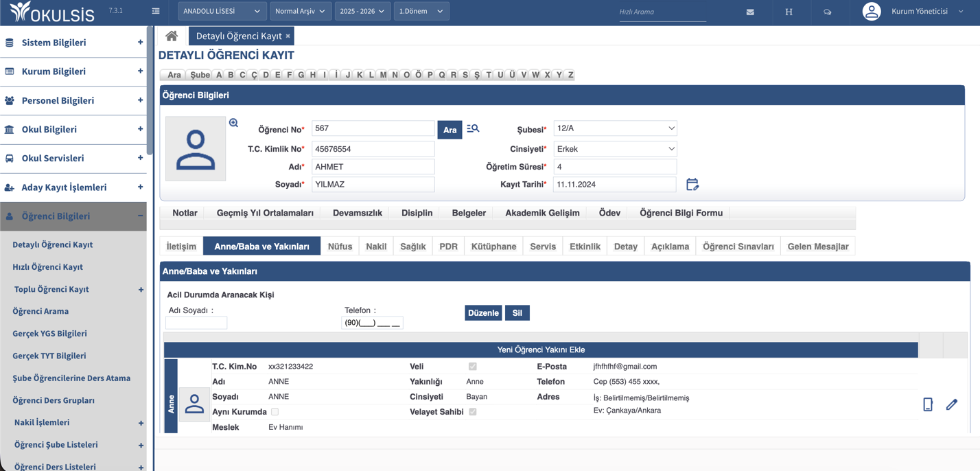Open the envelope messages icon in header
This screenshot has width=980, height=471.
coord(750,12)
